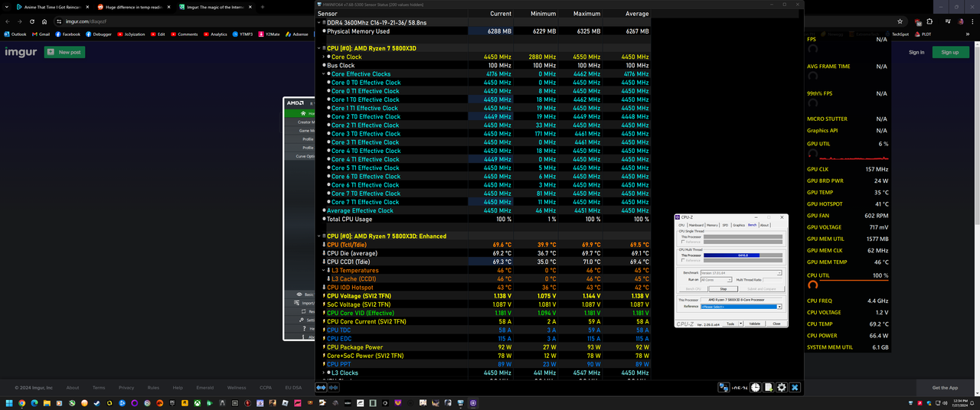Click HWiNFO log file icon
This screenshot has width=980, height=410.
pos(769,388)
